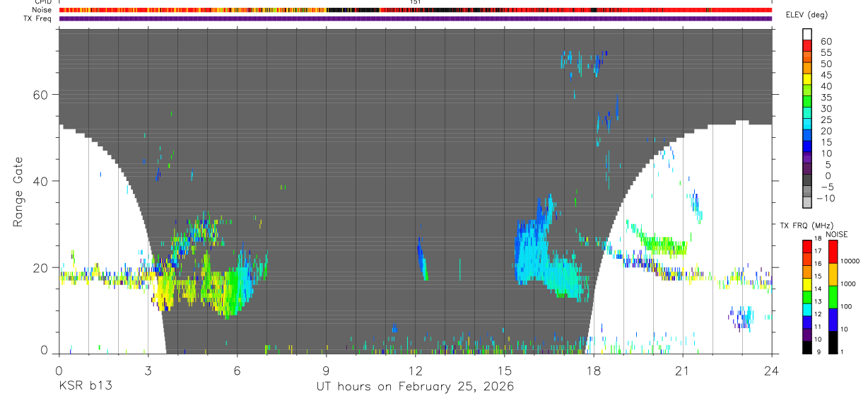Pick the white top segment of ELEV color bar
The width and height of the screenshot is (868, 401).
click(x=808, y=35)
